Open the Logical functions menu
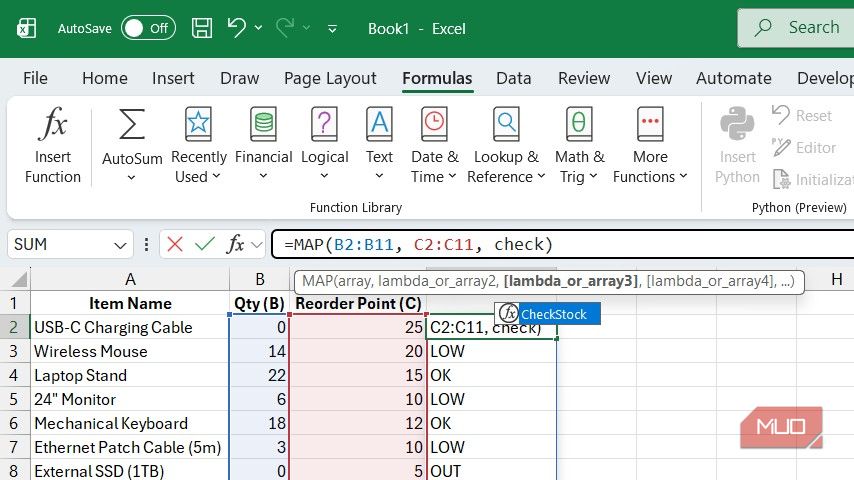The height and width of the screenshot is (480, 854). (x=325, y=145)
